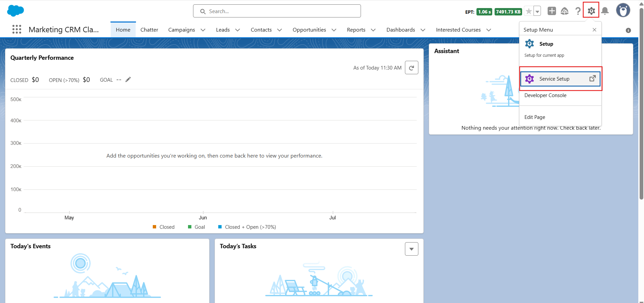Open the Interested Courses tab
644x303 pixels.
click(x=458, y=30)
